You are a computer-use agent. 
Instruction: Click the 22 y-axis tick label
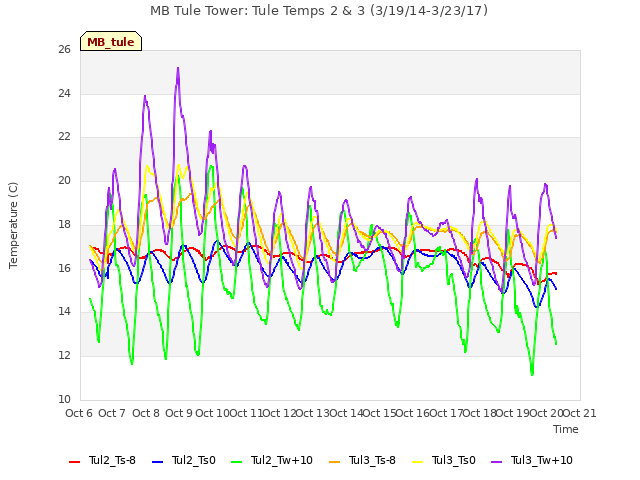pyautogui.click(x=64, y=137)
